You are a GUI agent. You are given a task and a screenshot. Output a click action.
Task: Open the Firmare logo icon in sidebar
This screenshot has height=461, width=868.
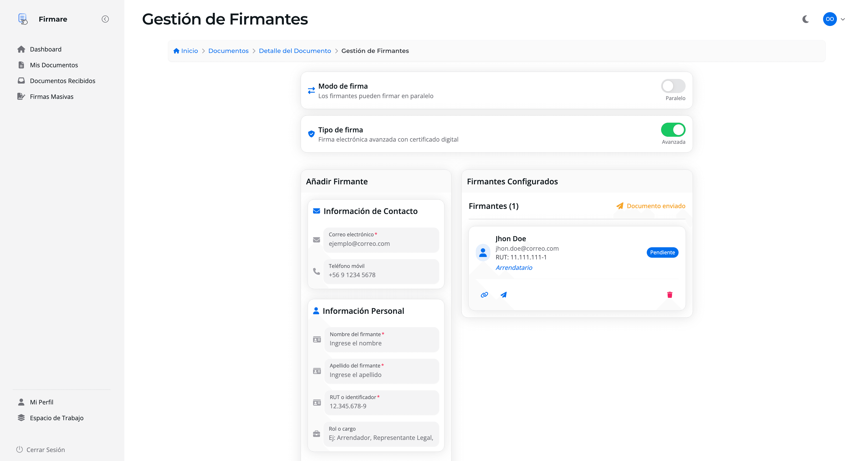click(22, 19)
